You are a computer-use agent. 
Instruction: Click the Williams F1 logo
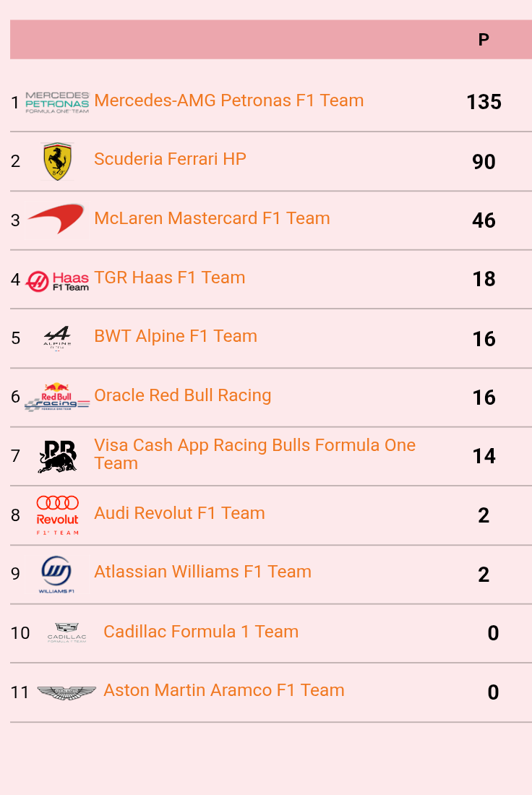[57, 574]
